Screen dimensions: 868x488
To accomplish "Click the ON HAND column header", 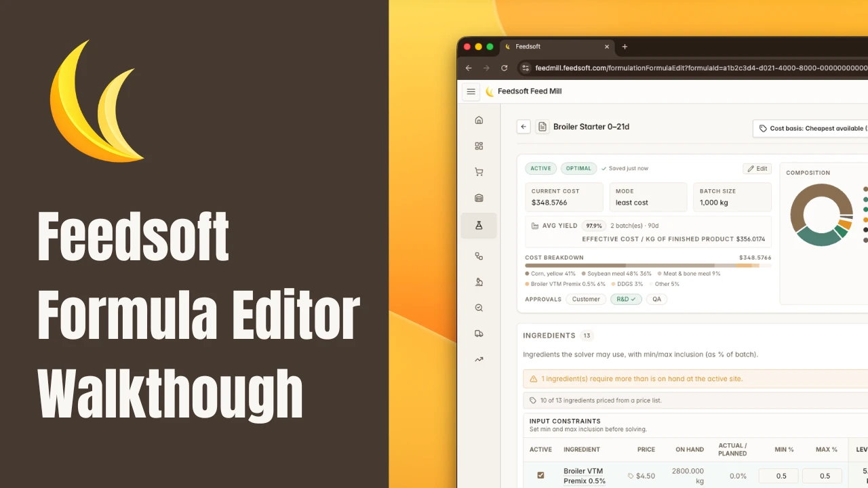I will tap(690, 449).
